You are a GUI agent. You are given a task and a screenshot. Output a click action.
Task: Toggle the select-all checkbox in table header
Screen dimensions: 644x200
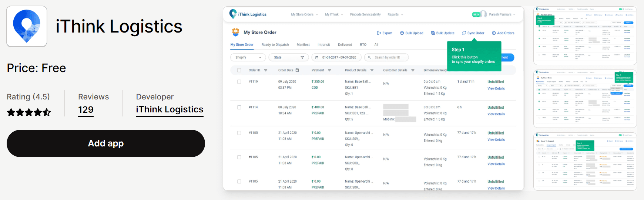point(239,70)
